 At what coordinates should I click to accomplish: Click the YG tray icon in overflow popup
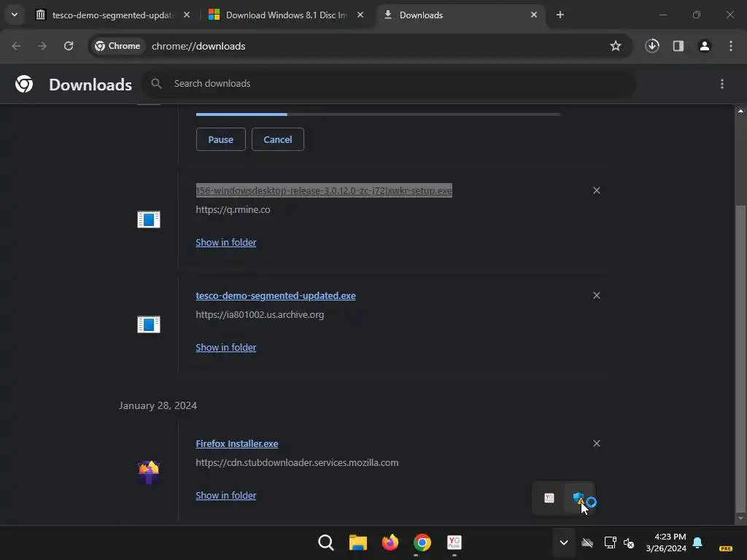point(549,497)
